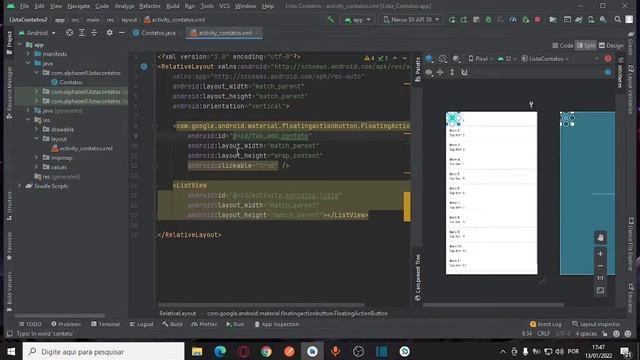Open File Explorer from the taskbar
This screenshot has width=640, height=360.
[197, 351]
